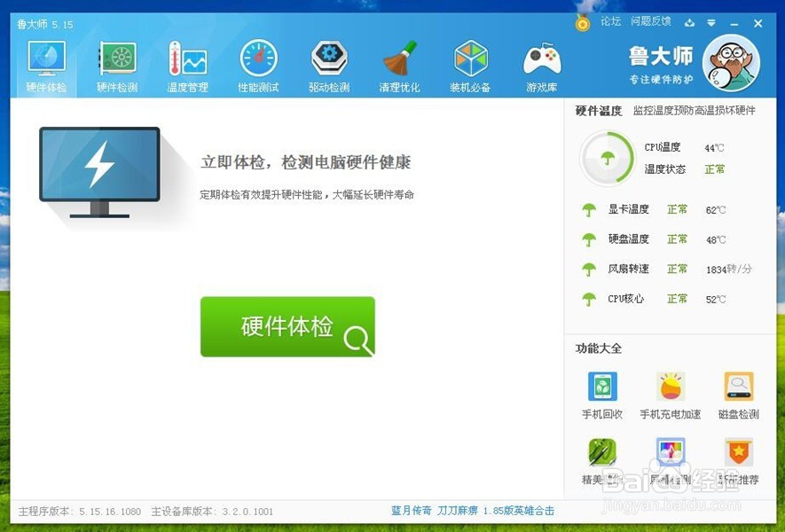Open the 温度管理 tab
Image resolution: width=785 pixels, height=532 pixels.
[188, 67]
